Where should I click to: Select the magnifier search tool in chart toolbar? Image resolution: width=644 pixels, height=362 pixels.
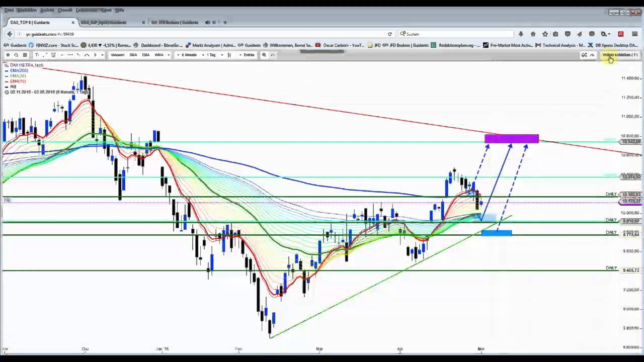(x=16, y=55)
